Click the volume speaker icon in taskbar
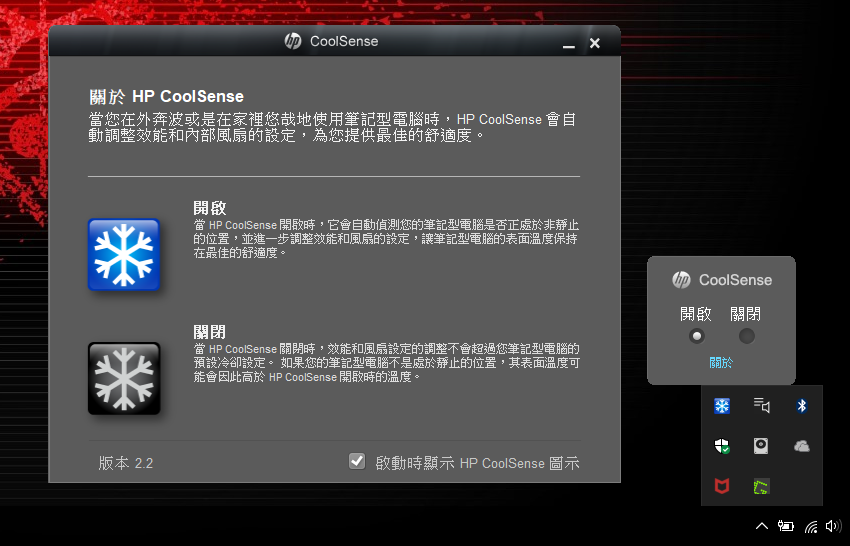 pos(833,526)
